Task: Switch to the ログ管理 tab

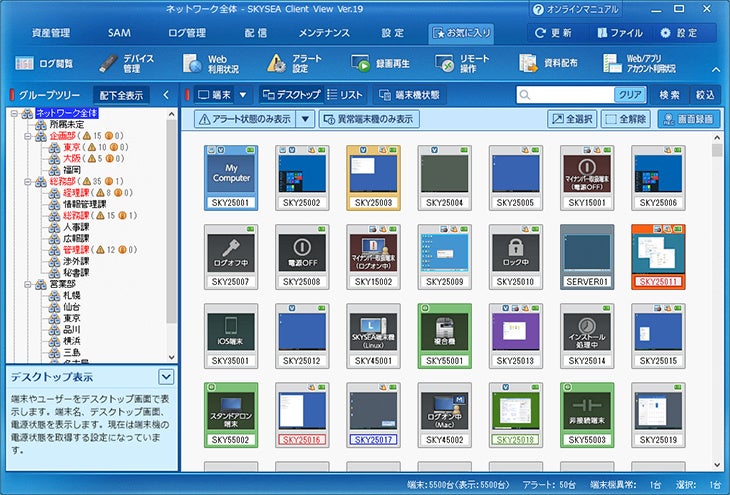Action: [187, 32]
